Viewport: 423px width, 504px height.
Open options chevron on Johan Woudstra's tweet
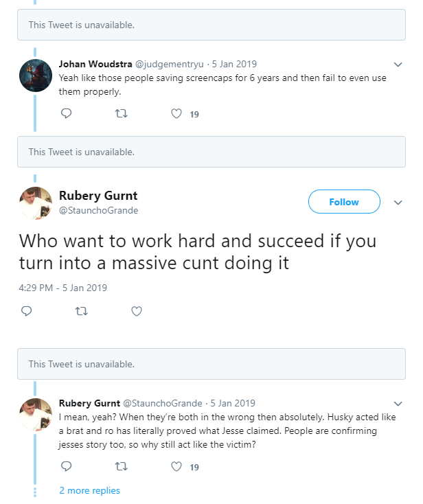click(x=398, y=65)
